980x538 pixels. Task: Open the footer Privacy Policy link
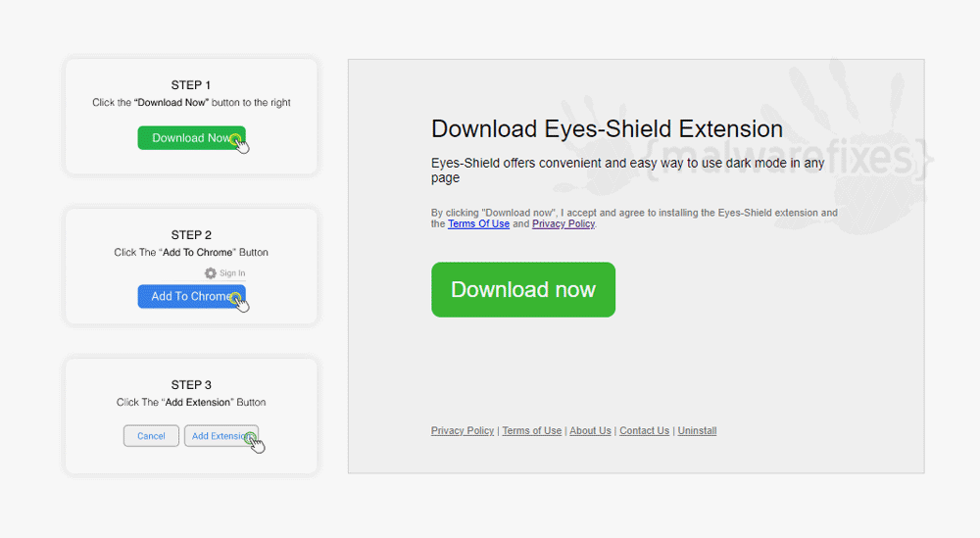click(463, 430)
